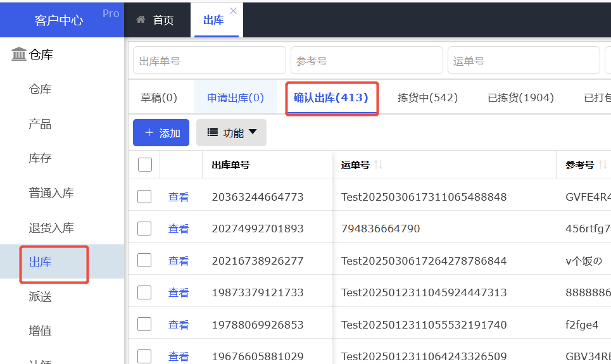611x364 pixels.
Task: Open 产品 in the sidebar
Action: click(x=40, y=124)
